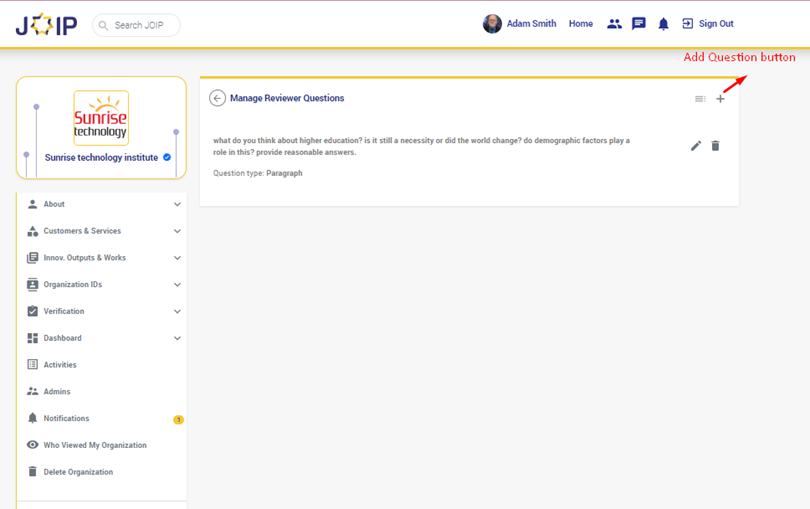Click the reorder questions list icon
The image size is (810, 509).
click(700, 99)
